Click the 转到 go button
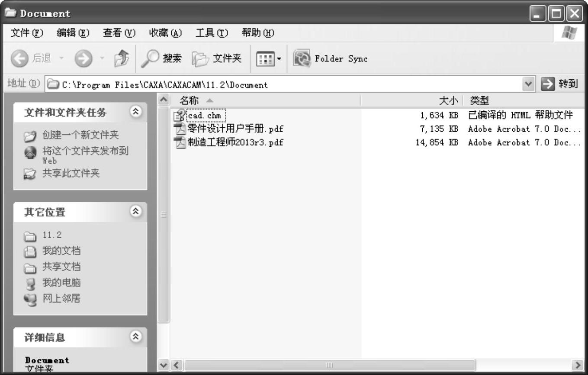Screen dimensions: 588x375 (x=560, y=84)
